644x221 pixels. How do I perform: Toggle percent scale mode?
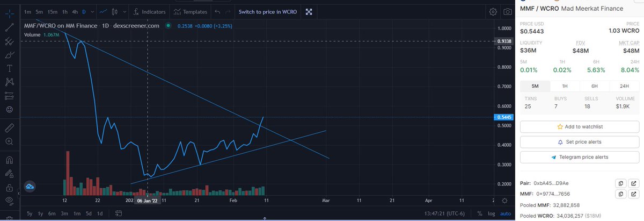479,213
